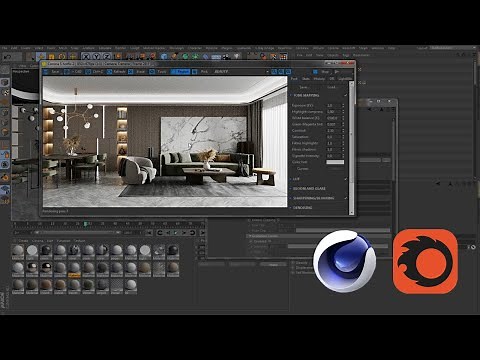Stop the Corona render
The image size is (480, 360).
322,72
